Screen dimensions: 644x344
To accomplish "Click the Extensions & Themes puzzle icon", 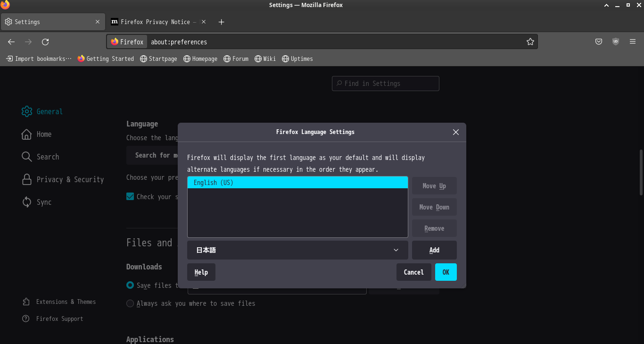I will pyautogui.click(x=26, y=302).
